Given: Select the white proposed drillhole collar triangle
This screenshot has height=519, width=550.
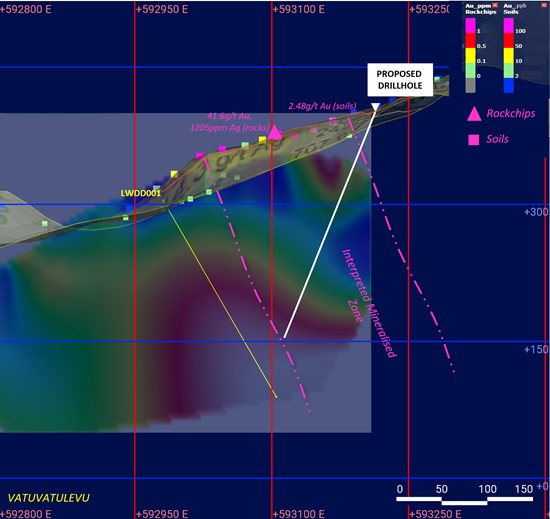Looking at the screenshot, I should [375, 107].
